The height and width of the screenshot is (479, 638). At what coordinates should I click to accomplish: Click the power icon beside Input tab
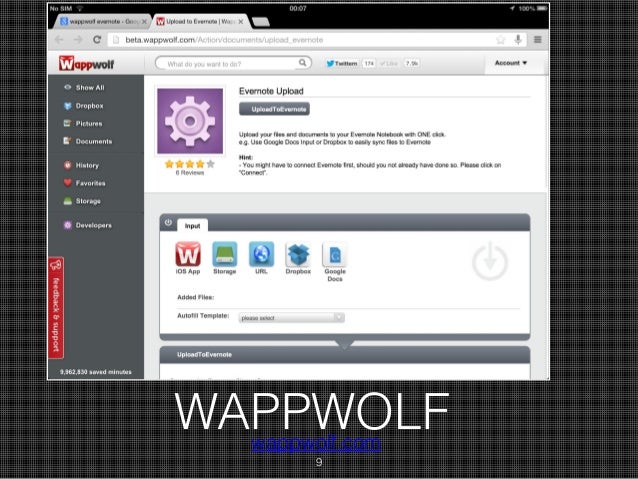168,223
